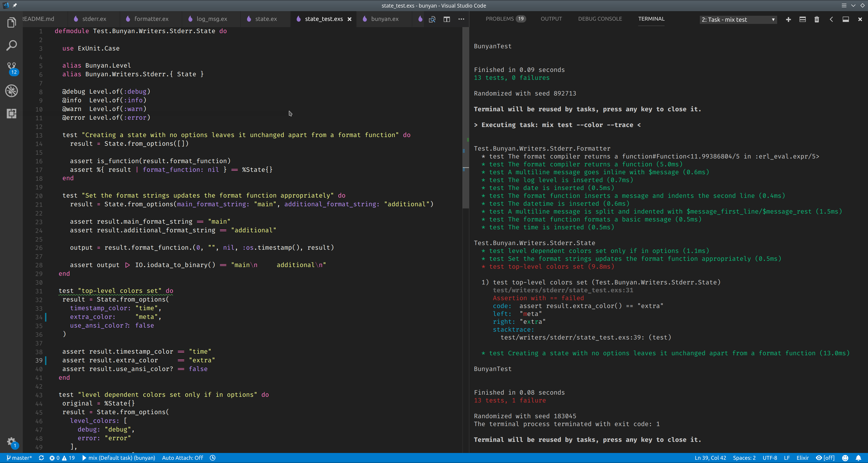Click the Manage gear icon
This screenshot has width=868, height=463.
tap(11, 441)
